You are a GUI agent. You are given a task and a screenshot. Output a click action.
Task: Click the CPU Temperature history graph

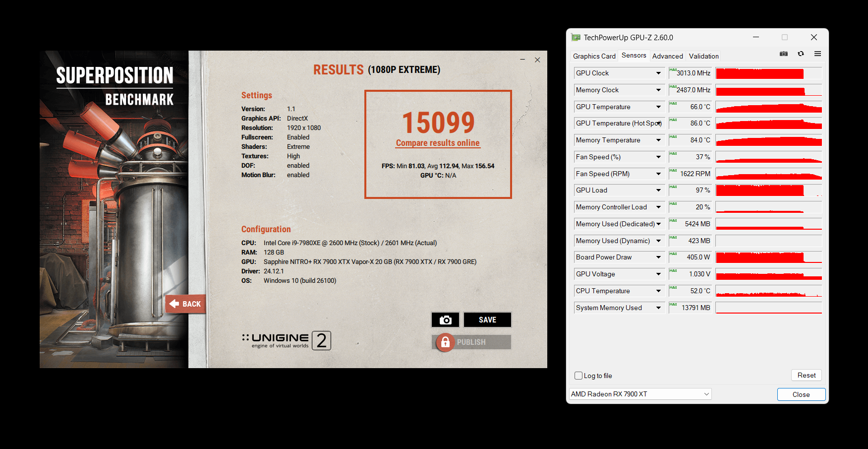[769, 291]
